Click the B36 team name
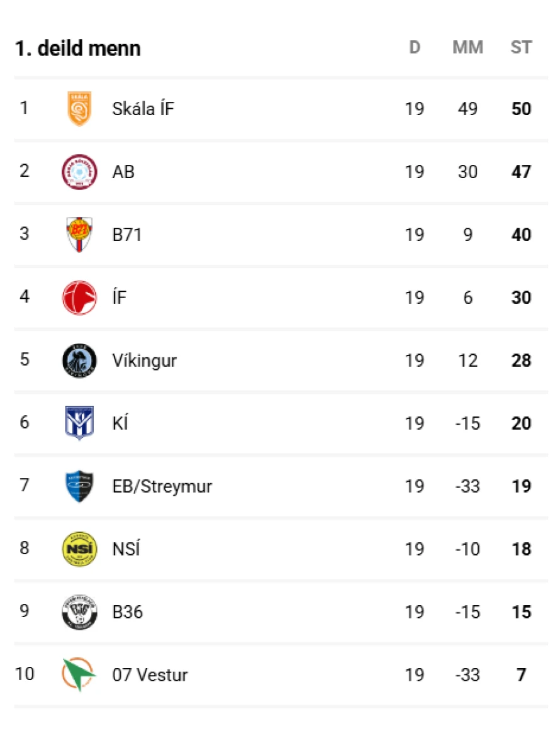The height and width of the screenshot is (731, 560). (127, 611)
